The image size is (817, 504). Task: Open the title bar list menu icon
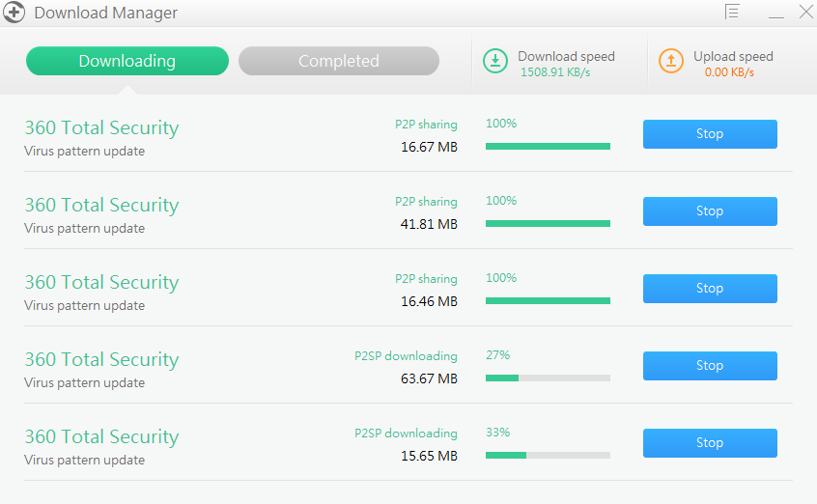(x=732, y=12)
